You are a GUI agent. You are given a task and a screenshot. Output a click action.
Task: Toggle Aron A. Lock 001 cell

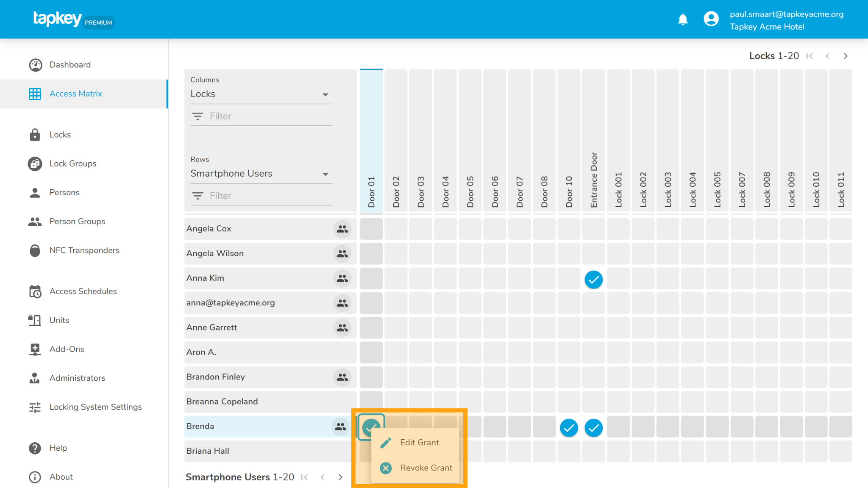coord(618,352)
